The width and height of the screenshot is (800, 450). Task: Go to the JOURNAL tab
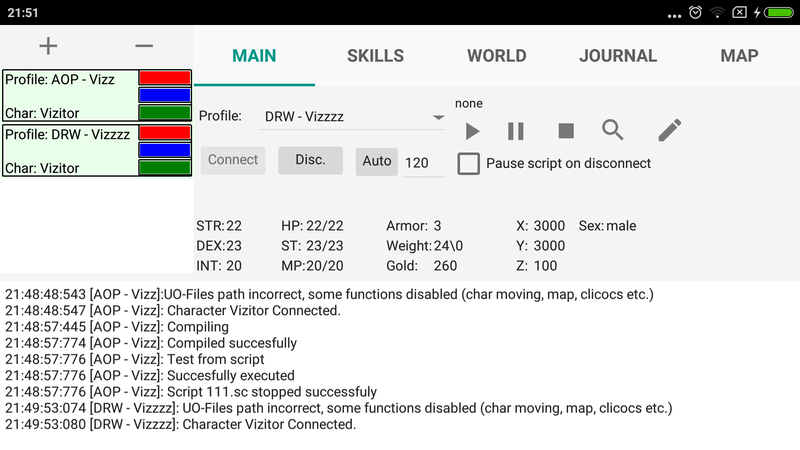click(x=618, y=56)
